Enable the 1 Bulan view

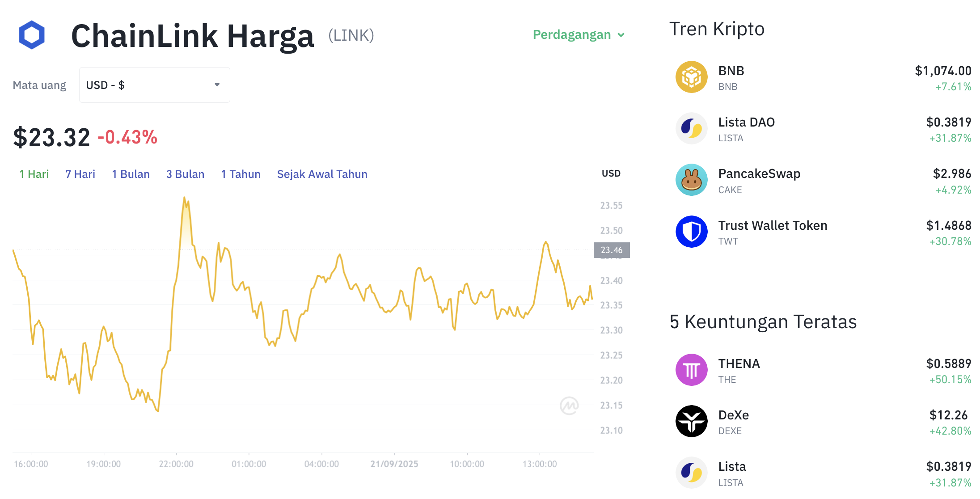click(131, 174)
